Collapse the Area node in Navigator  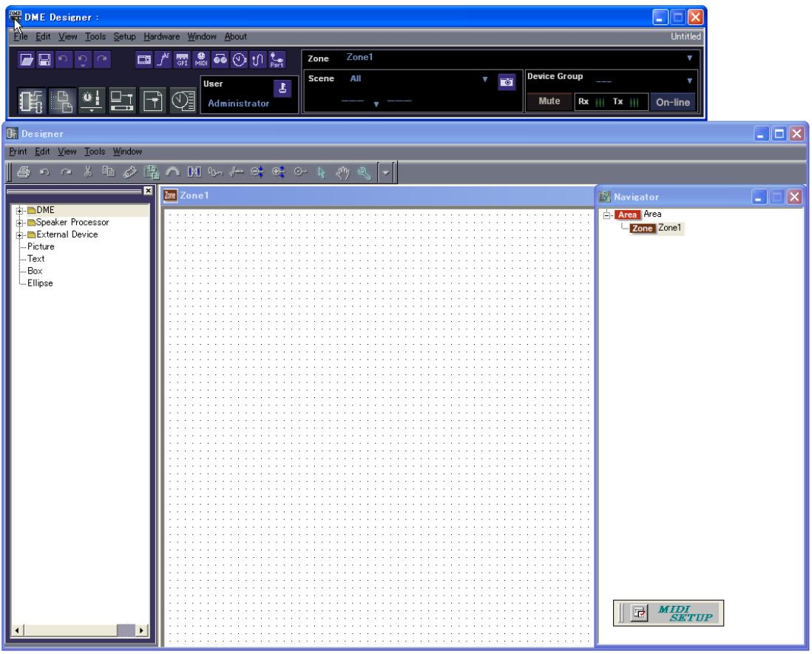[607, 215]
